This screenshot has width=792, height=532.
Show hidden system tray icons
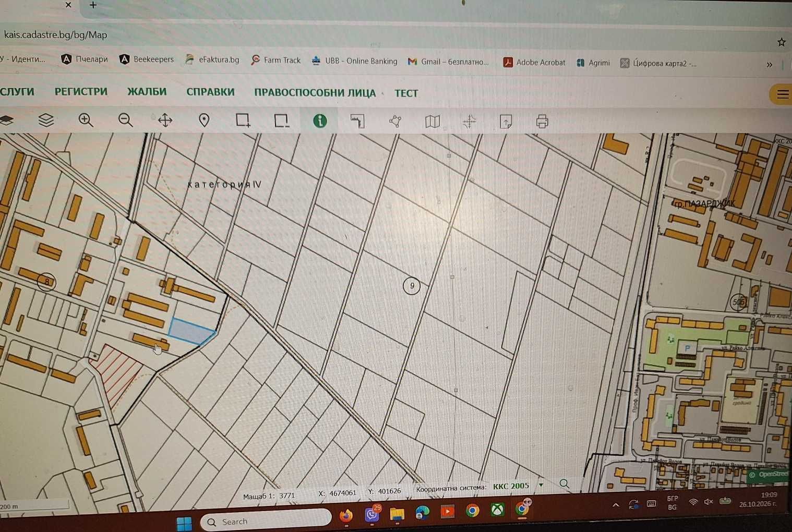[x=616, y=505]
